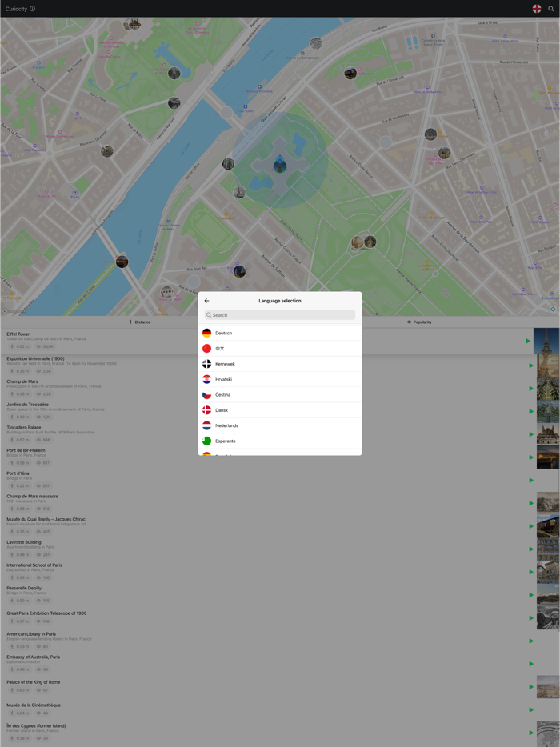Screen dimensions: 560x747
Task: Switch to Popularity sorting tab
Action: coord(419,322)
